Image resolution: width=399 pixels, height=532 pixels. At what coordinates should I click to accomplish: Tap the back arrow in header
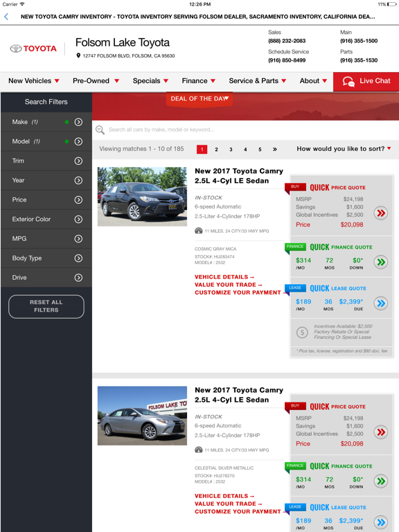6,17
